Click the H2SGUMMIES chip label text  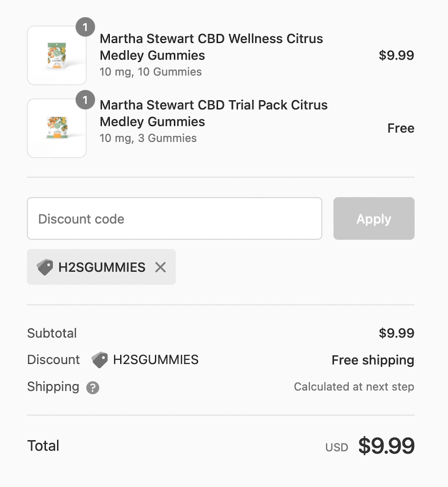(102, 267)
